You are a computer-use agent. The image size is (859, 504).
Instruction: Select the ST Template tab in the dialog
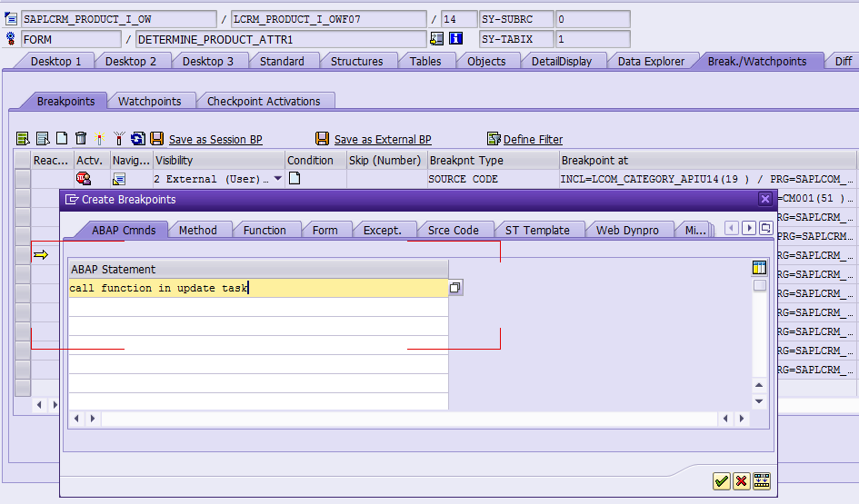(x=537, y=231)
